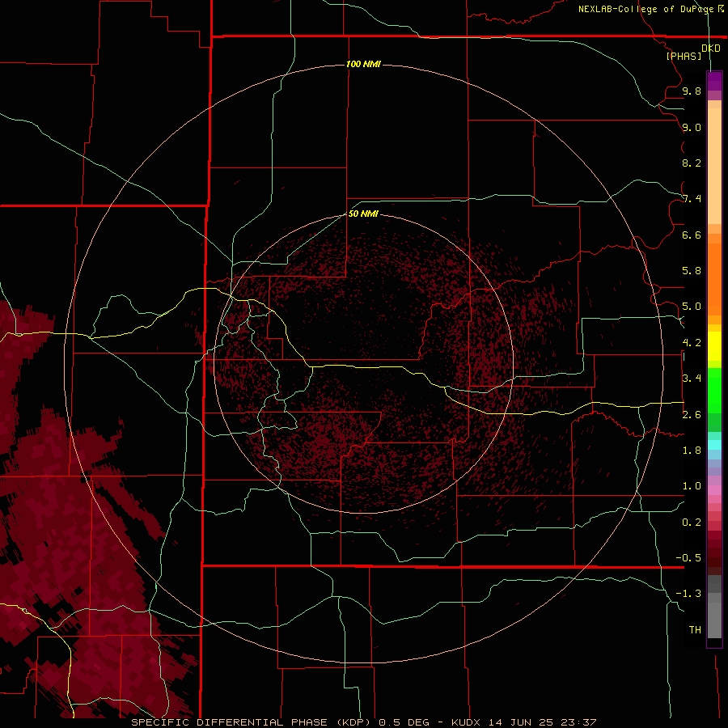Click the 5.0 value on the color scale
The image size is (728, 728).
(692, 307)
